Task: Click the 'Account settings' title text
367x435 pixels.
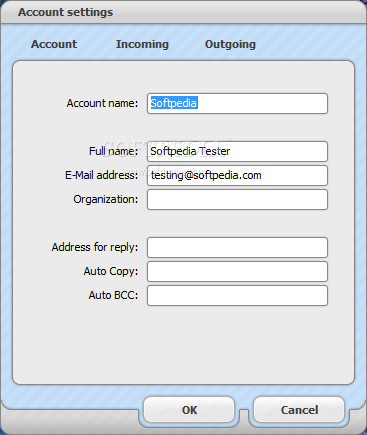Action: tap(65, 12)
